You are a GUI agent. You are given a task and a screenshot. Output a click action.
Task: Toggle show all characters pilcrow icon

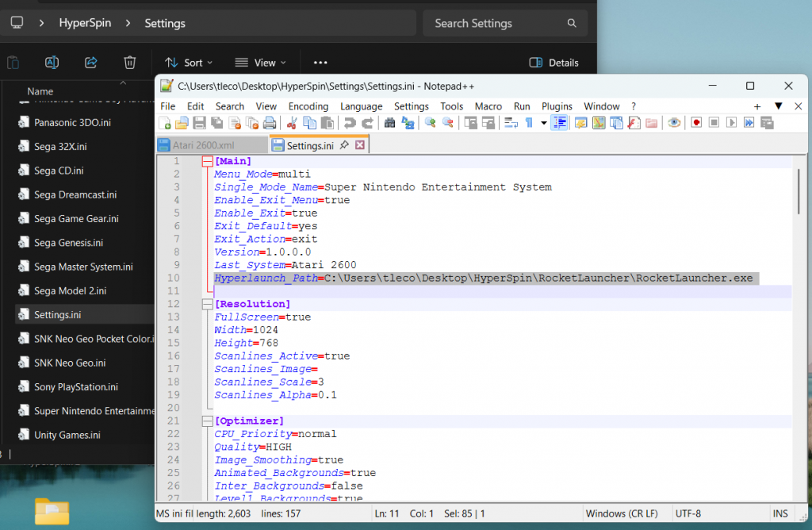click(x=529, y=123)
